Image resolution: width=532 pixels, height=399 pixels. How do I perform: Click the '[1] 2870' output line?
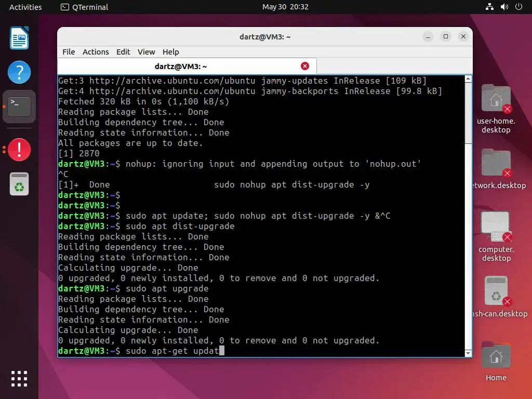(79, 153)
